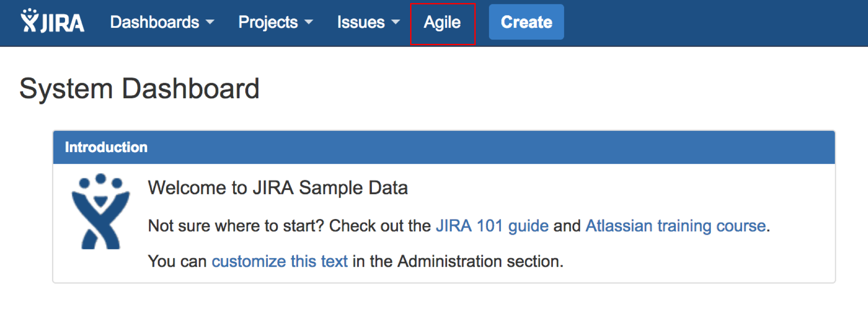Click the JIRA logo in the navigation bar
The image size is (868, 309).
click(x=53, y=22)
